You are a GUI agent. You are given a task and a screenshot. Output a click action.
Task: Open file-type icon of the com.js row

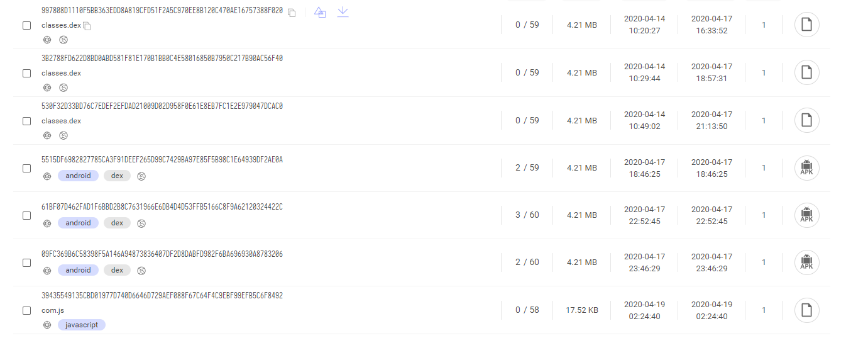(x=807, y=310)
